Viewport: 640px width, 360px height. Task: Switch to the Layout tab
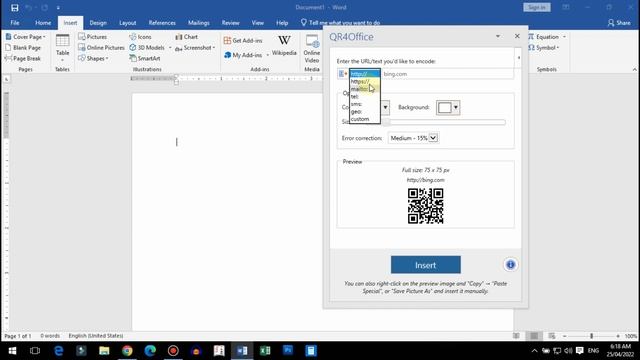click(127, 23)
